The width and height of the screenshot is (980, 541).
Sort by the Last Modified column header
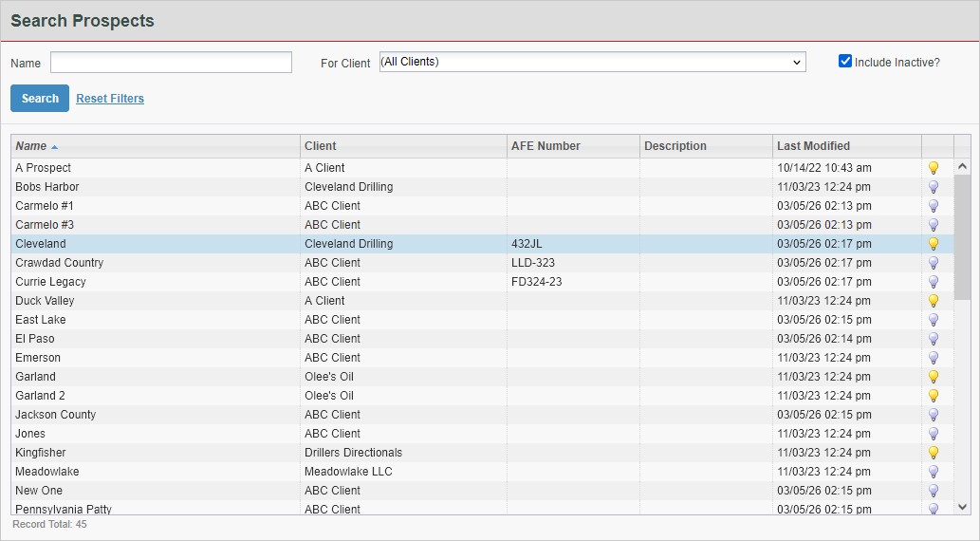tap(813, 146)
